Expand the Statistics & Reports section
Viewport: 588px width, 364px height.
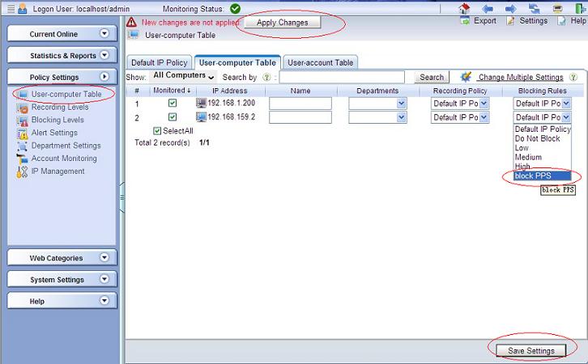104,55
